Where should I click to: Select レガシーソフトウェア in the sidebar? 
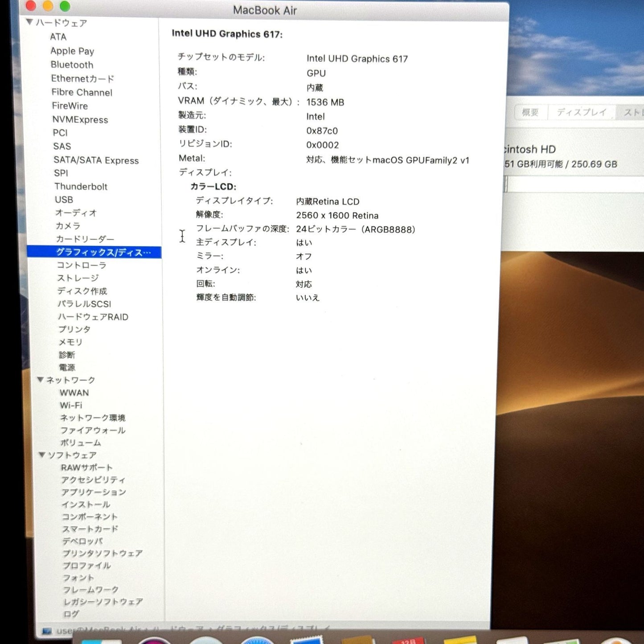tap(103, 602)
